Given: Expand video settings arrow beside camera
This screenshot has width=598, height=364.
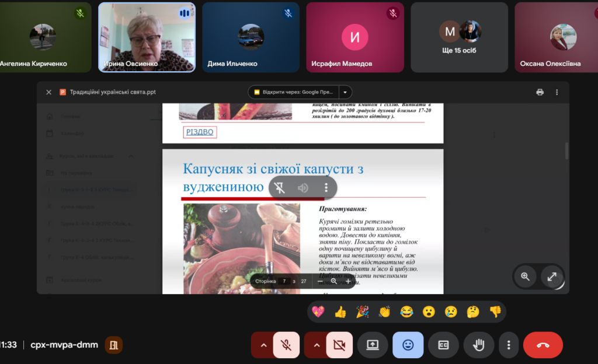Looking at the screenshot, I should tap(317, 345).
